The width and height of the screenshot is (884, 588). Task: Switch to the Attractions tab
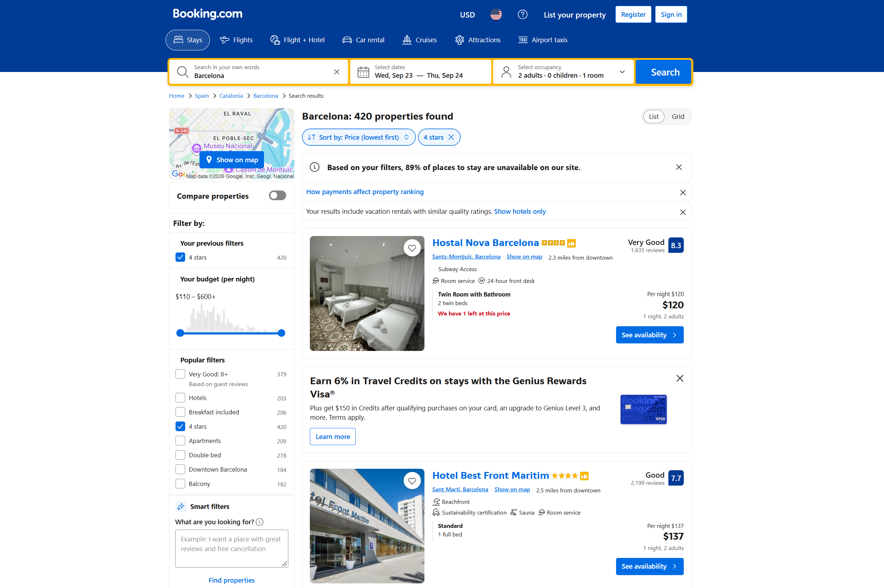pos(477,40)
